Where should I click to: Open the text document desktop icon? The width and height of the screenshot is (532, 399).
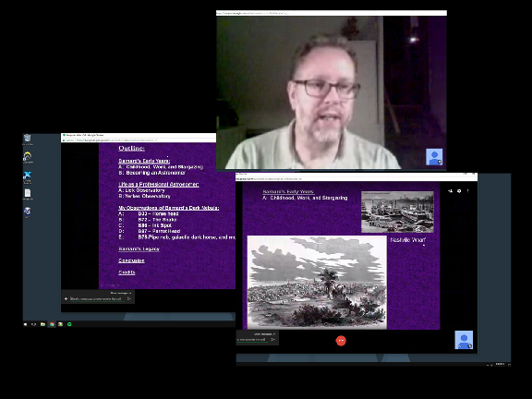pyautogui.click(x=28, y=194)
